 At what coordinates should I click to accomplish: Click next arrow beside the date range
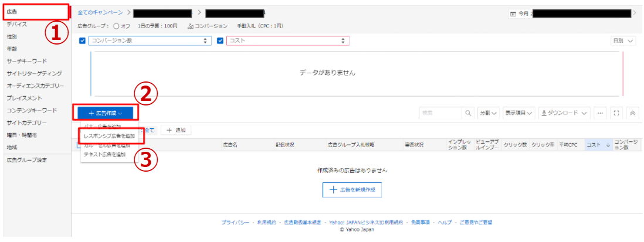(635, 12)
